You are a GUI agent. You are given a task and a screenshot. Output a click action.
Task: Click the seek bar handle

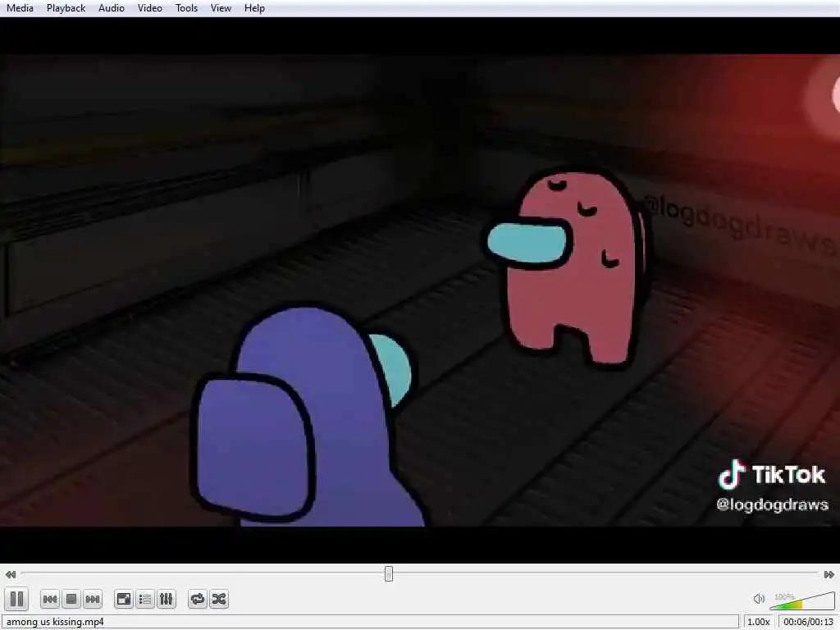click(389, 573)
